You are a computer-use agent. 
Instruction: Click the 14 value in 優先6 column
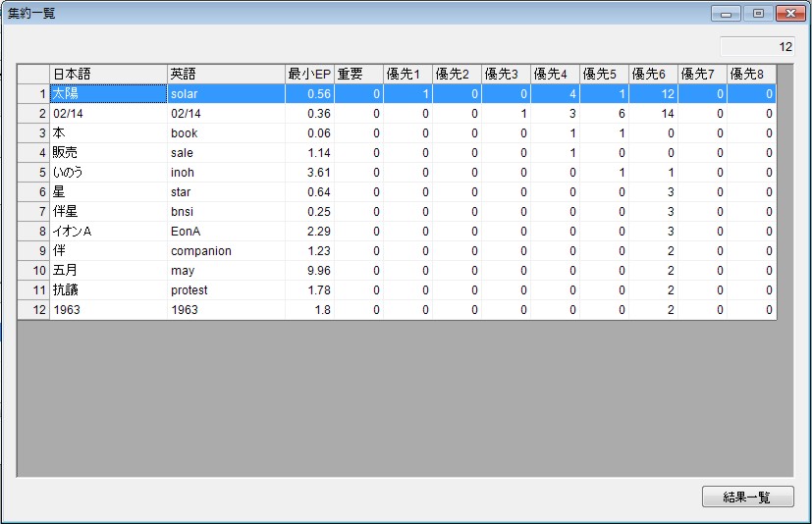653,114
